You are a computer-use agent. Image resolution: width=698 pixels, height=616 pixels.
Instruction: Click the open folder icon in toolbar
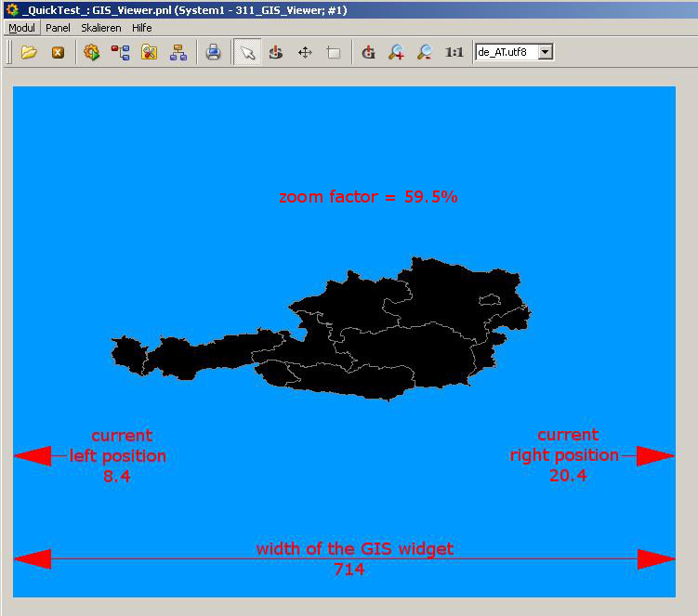(x=29, y=53)
